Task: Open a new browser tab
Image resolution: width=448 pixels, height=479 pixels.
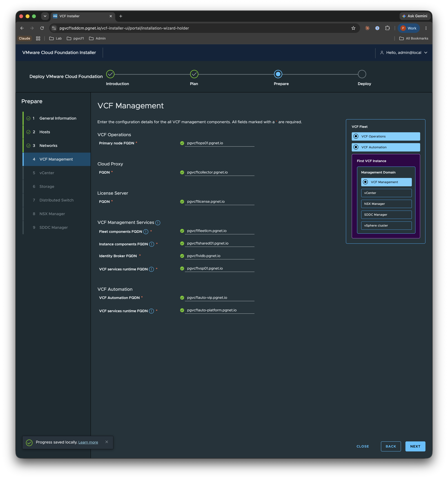Action: pos(121,16)
